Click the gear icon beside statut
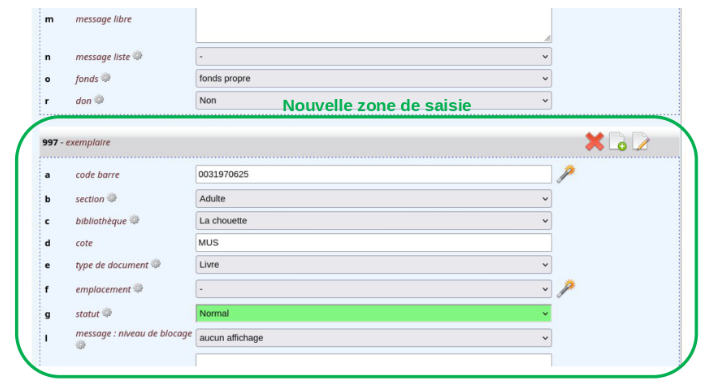 click(x=107, y=313)
